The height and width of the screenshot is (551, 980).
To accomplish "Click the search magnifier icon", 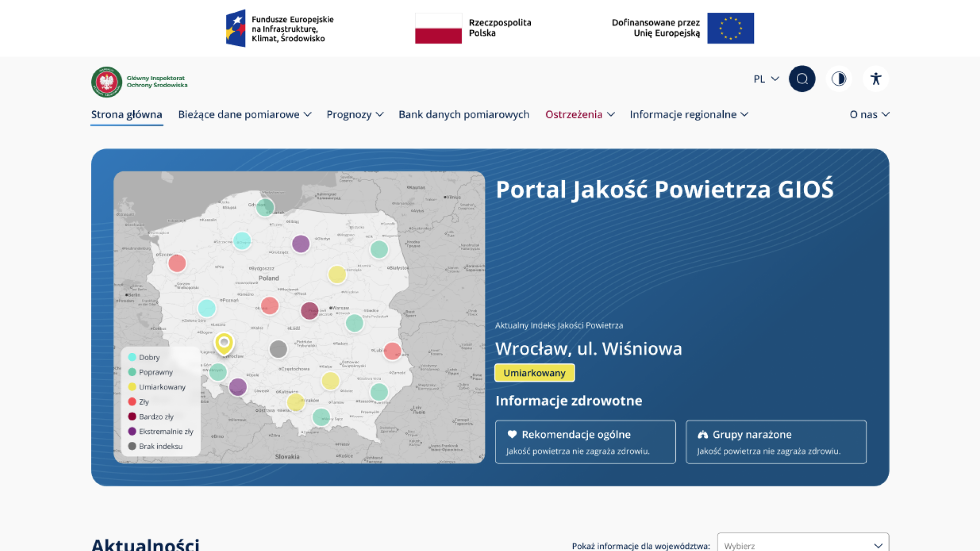I will coord(802,79).
